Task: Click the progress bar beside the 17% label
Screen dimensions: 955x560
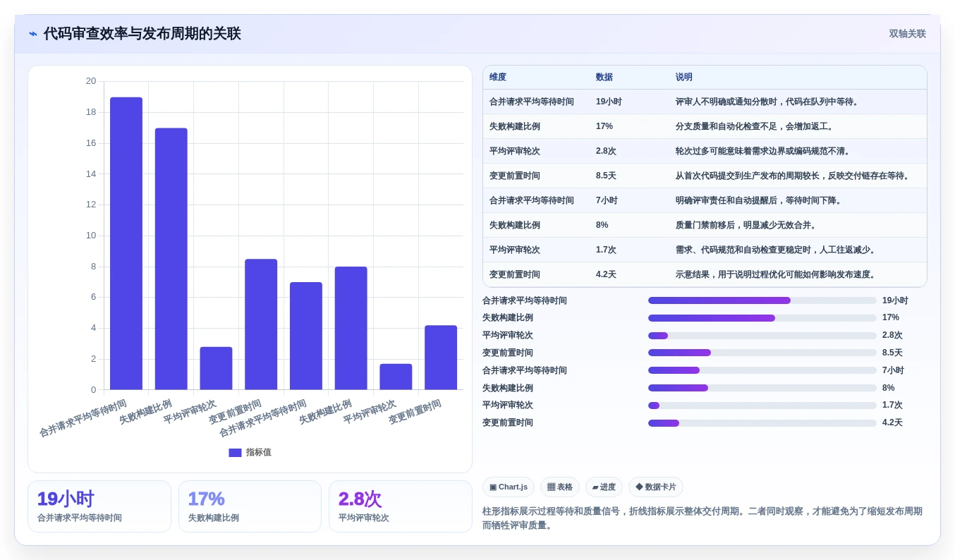Action: pyautogui.click(x=762, y=318)
